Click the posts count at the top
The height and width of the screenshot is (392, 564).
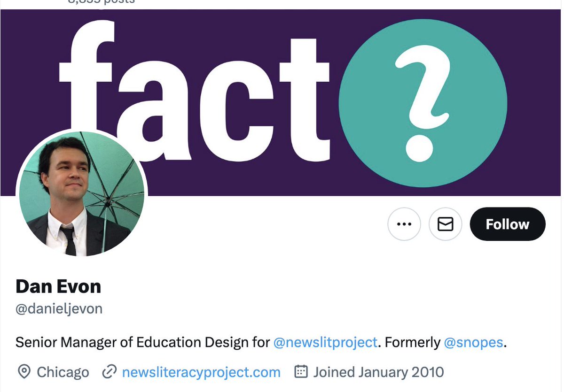101,2
